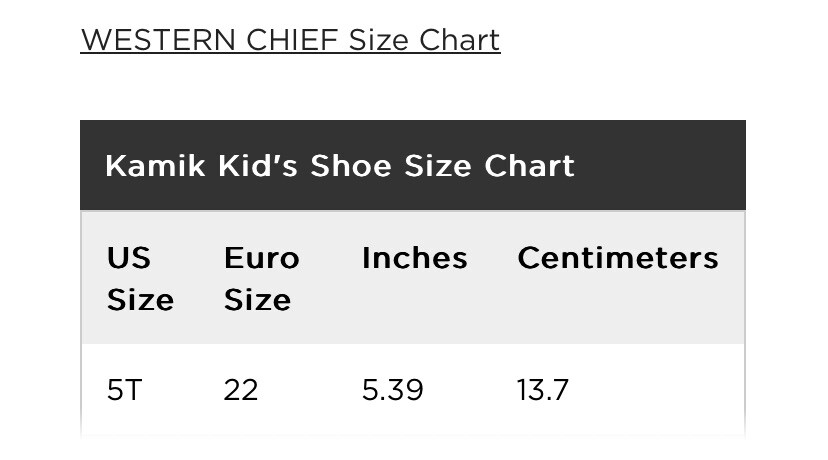Click the Inches column header

click(x=415, y=258)
